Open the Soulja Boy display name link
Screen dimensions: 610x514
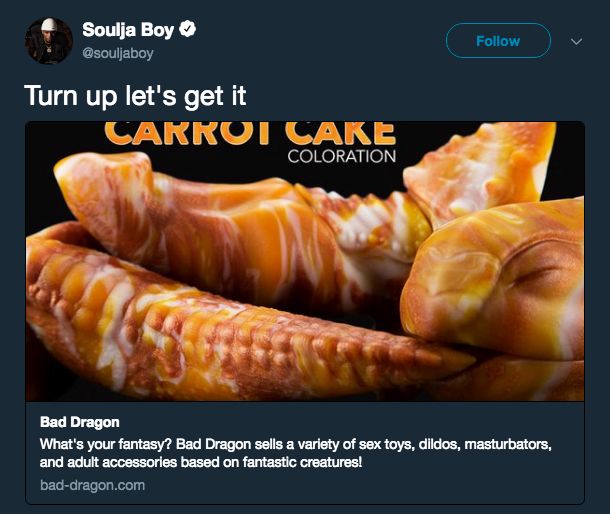pos(128,30)
